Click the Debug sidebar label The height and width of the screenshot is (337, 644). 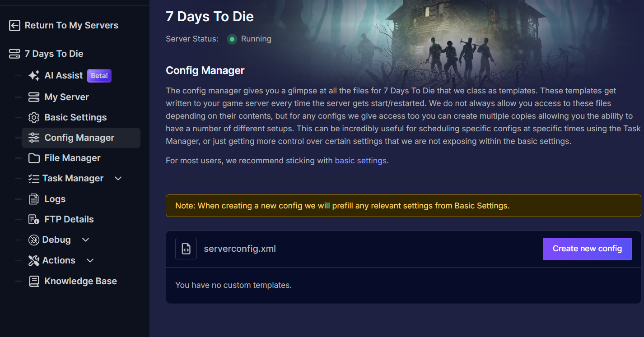tap(56, 240)
